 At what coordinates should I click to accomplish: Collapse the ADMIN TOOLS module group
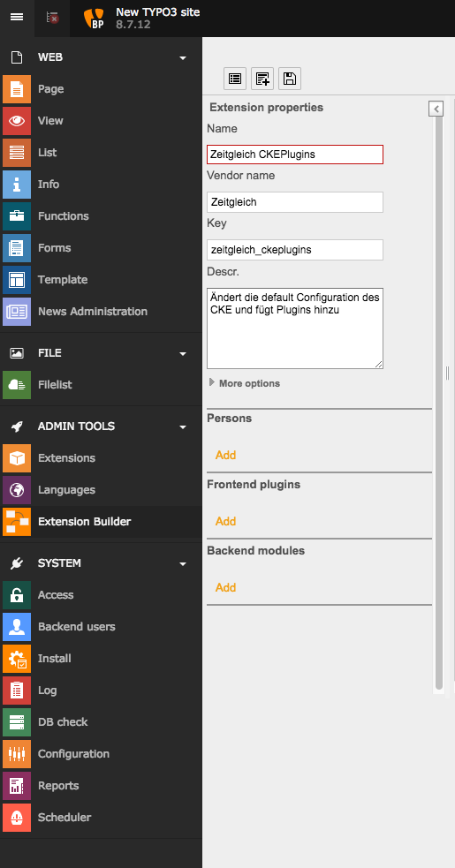183,426
